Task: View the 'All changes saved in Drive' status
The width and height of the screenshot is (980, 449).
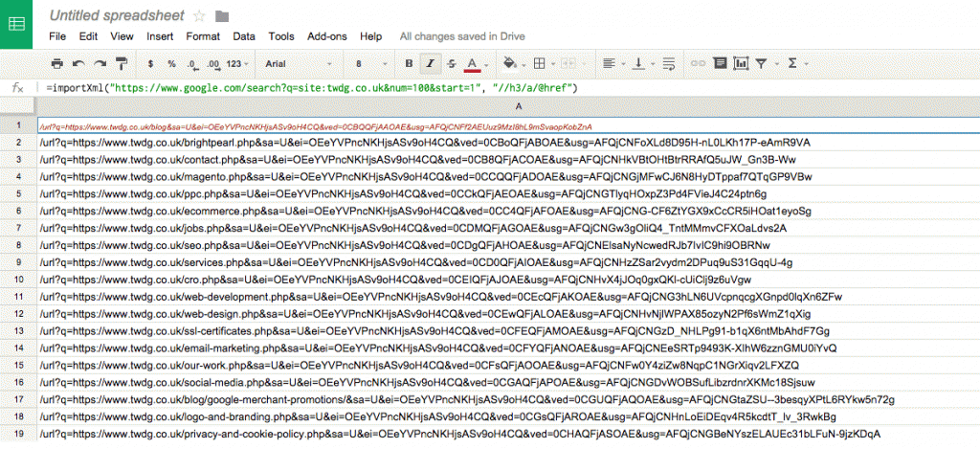Action: click(x=462, y=37)
